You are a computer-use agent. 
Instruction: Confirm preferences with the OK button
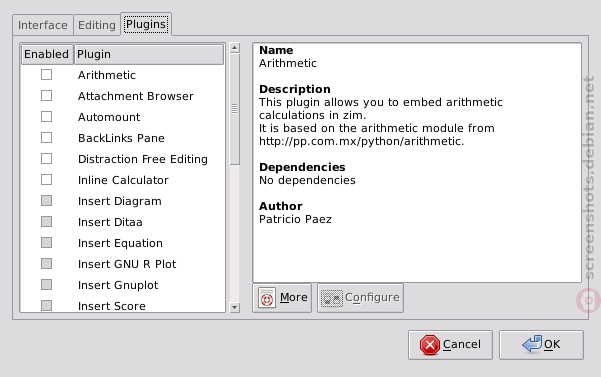[541, 345]
